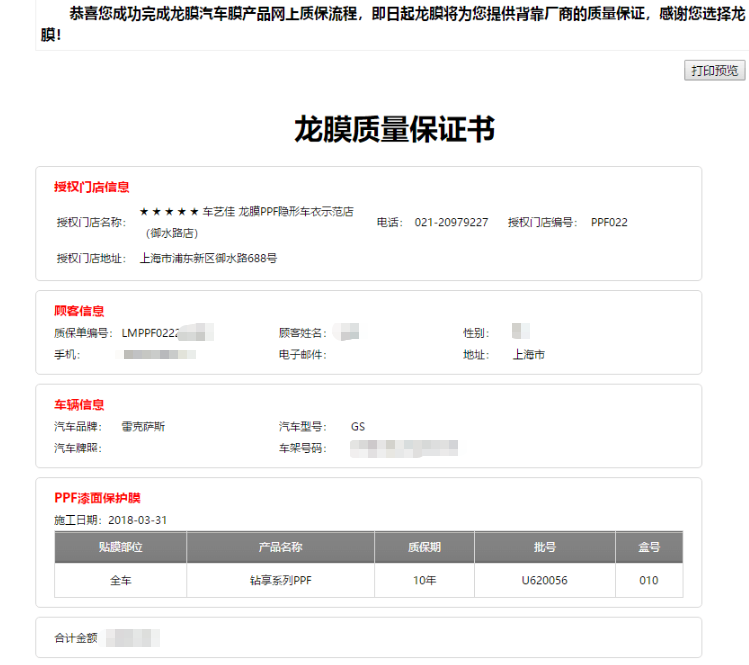Click the 授权门店编号 label

[x=543, y=222]
